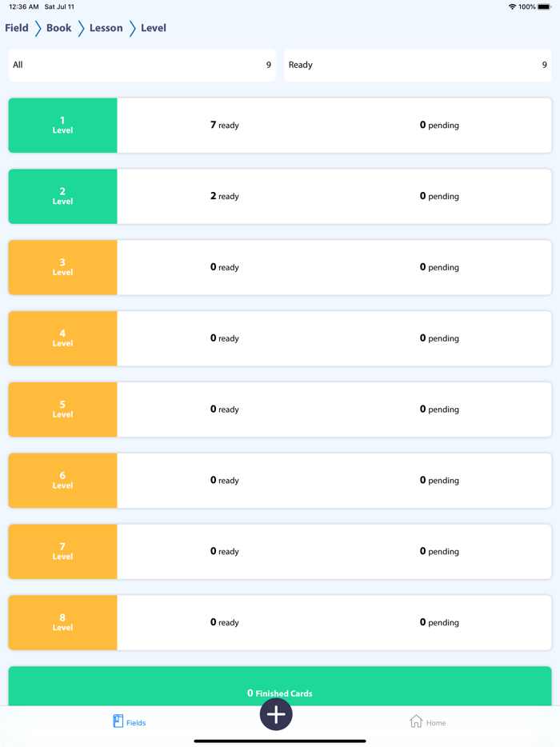Open the Level 8 row
The height and width of the screenshot is (747, 560).
pyautogui.click(x=280, y=622)
